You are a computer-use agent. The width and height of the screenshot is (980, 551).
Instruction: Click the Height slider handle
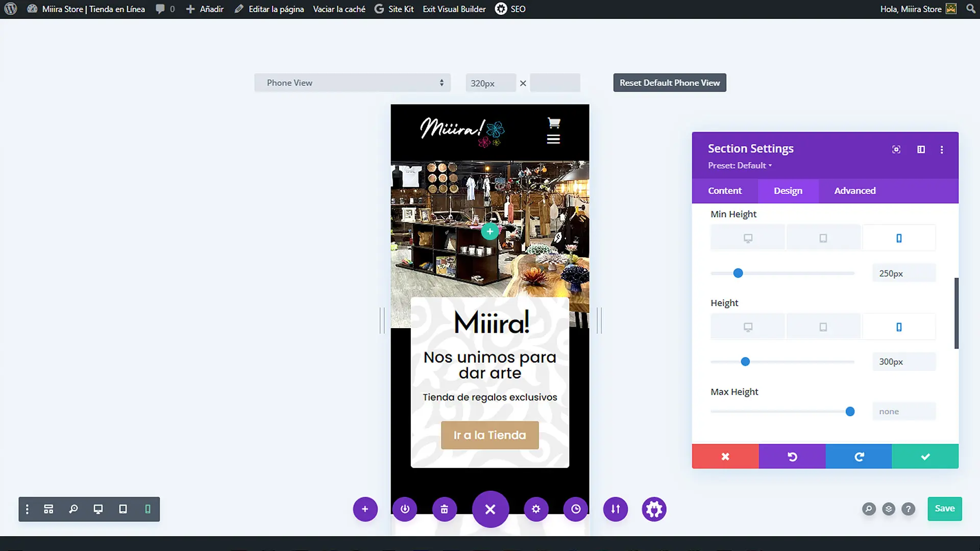[x=745, y=362]
